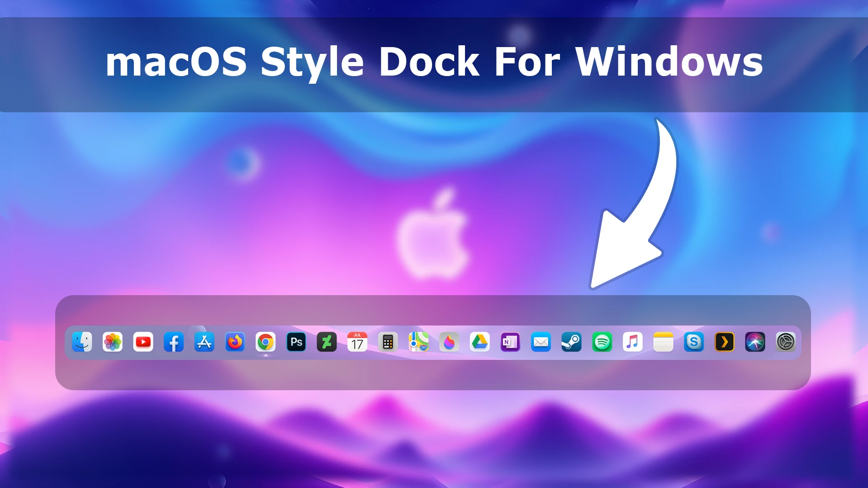Image resolution: width=868 pixels, height=488 pixels.
Task: Launch the Calculator from the dock
Action: click(388, 342)
